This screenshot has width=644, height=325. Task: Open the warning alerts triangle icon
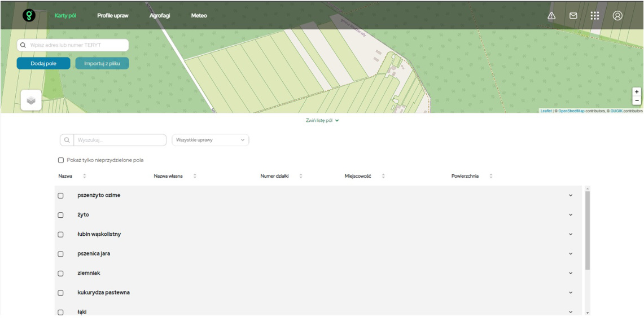click(551, 16)
